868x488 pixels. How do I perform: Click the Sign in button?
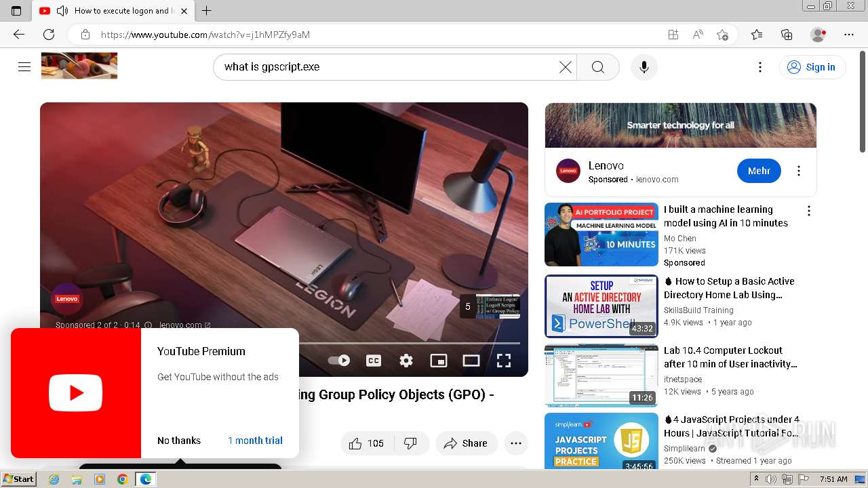click(812, 67)
